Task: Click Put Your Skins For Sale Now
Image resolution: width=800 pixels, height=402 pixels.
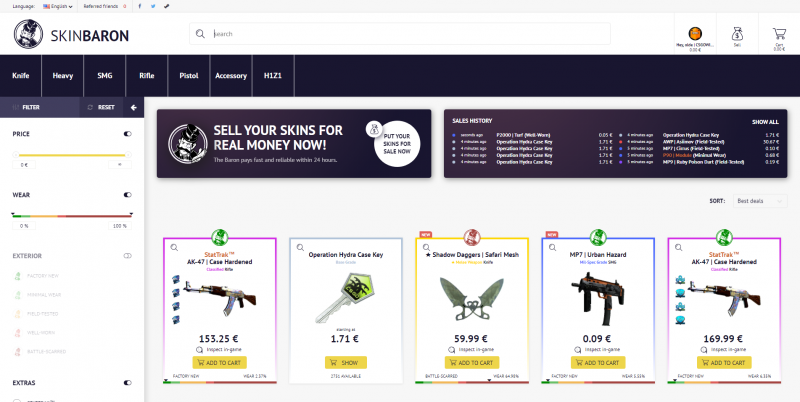Action: (x=397, y=144)
